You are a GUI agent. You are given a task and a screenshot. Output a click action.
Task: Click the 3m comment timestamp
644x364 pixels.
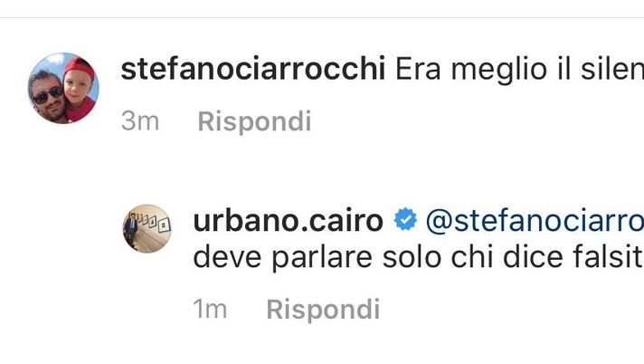point(140,121)
